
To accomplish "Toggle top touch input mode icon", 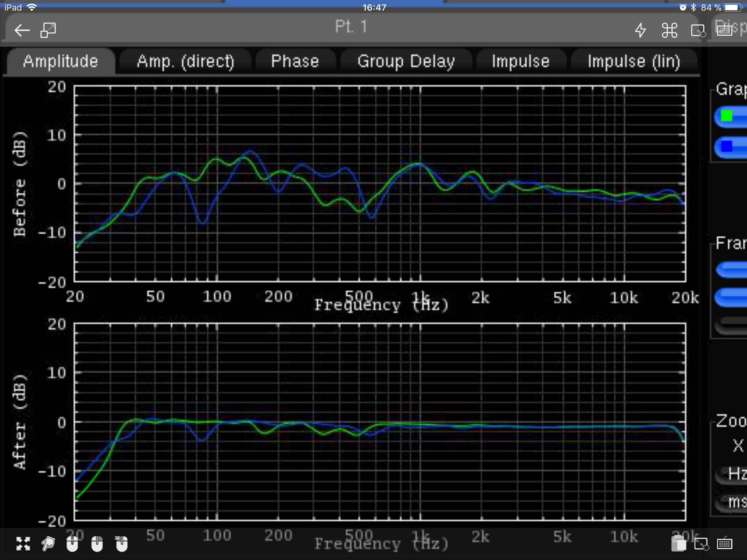I will (x=698, y=30).
